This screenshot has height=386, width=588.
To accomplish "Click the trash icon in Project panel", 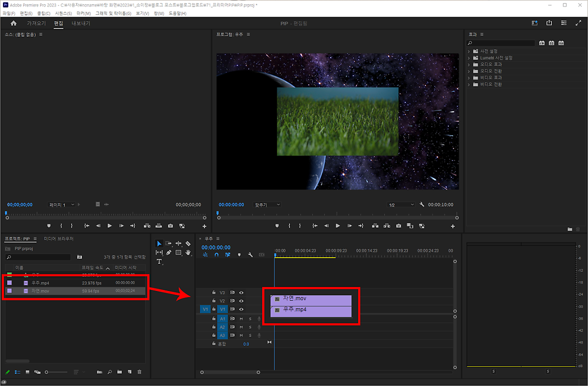I will pyautogui.click(x=140, y=372).
